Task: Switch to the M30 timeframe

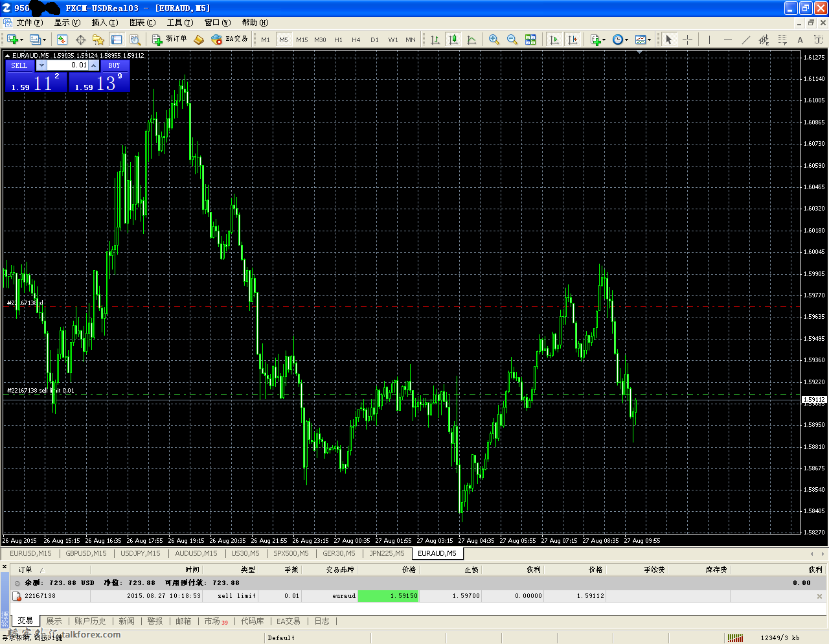Action: point(320,40)
